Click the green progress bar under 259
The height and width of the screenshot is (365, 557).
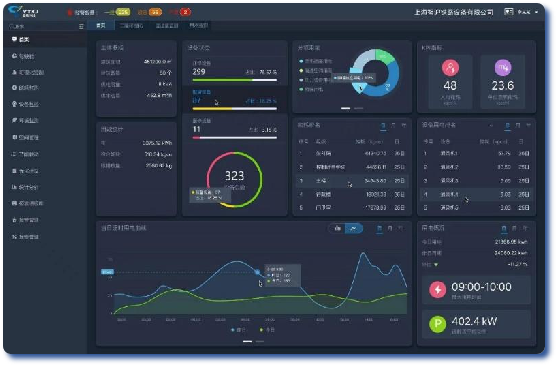[234, 80]
